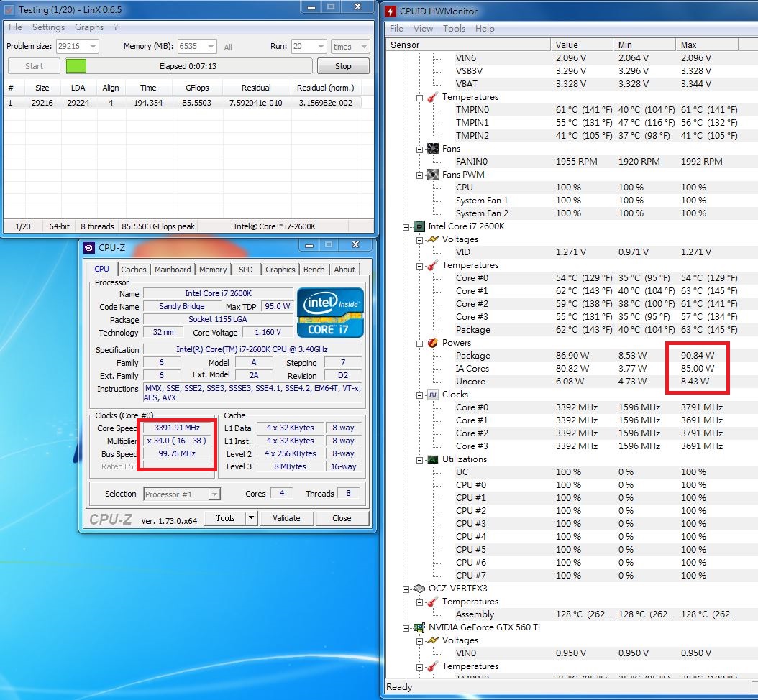Switch to the Graphics tab in CPU-Z
The height and width of the screenshot is (700, 758).
point(280,270)
